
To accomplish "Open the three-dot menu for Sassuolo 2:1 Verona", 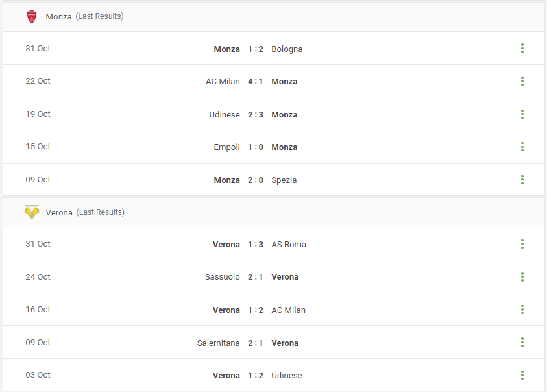I will [x=522, y=277].
